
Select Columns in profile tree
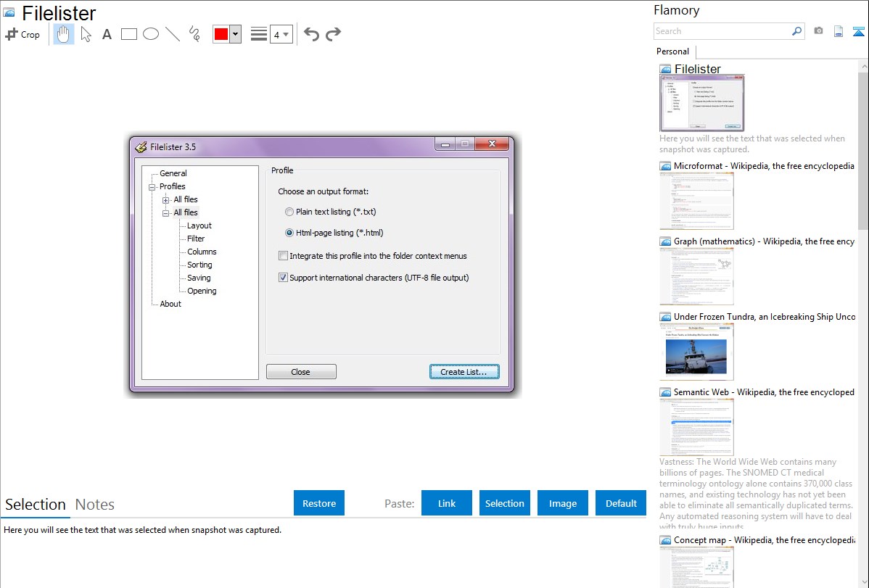tap(202, 252)
